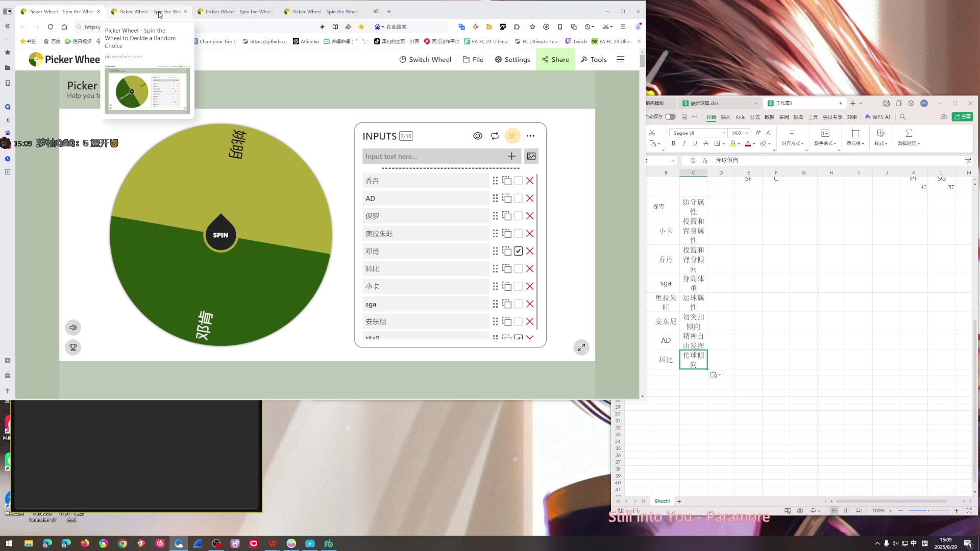The height and width of the screenshot is (551, 980).
Task: Toggle italic formatting in WPS
Action: (684, 144)
